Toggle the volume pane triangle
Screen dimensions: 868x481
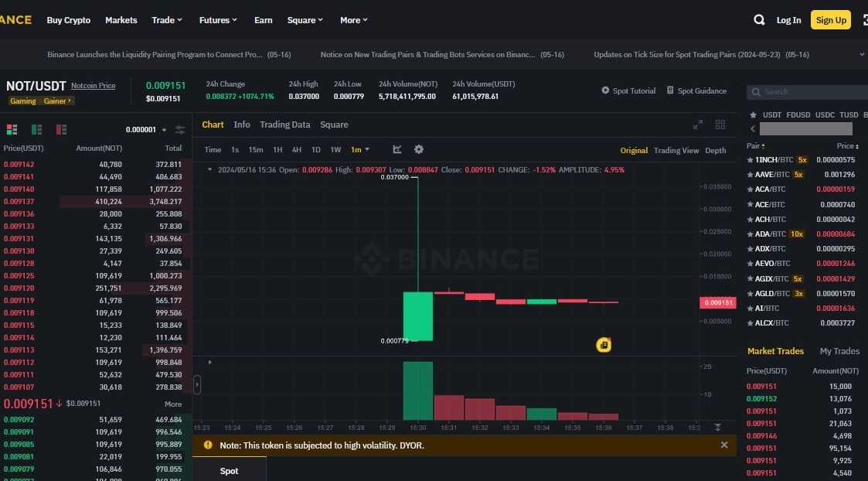point(209,363)
